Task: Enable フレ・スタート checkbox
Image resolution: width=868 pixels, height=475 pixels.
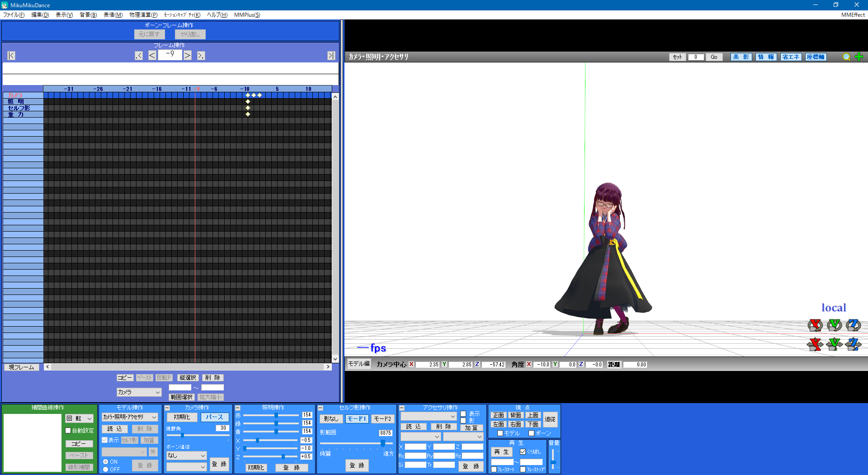Action: 494,470
